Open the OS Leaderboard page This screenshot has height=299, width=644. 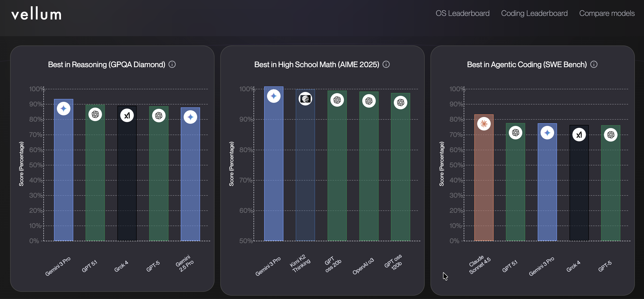pos(462,13)
